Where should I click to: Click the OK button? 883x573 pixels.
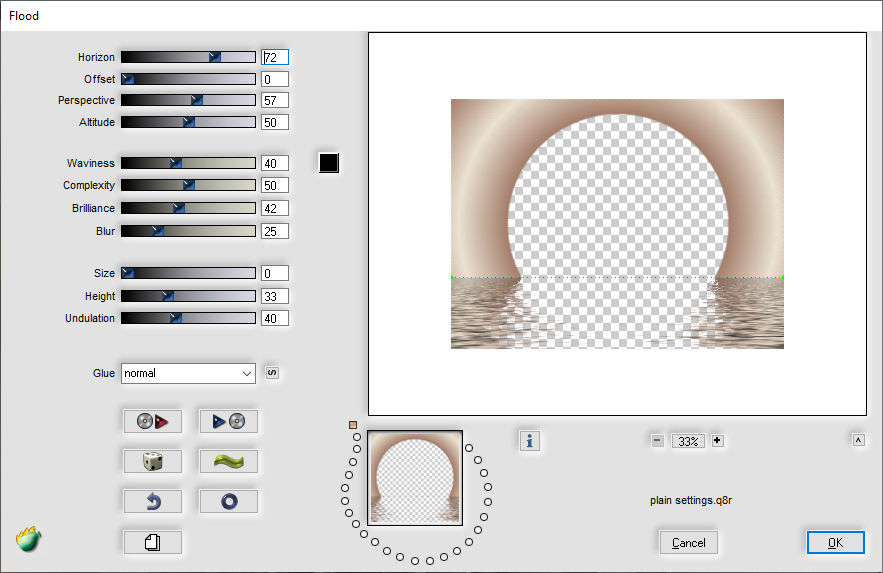[x=835, y=543]
